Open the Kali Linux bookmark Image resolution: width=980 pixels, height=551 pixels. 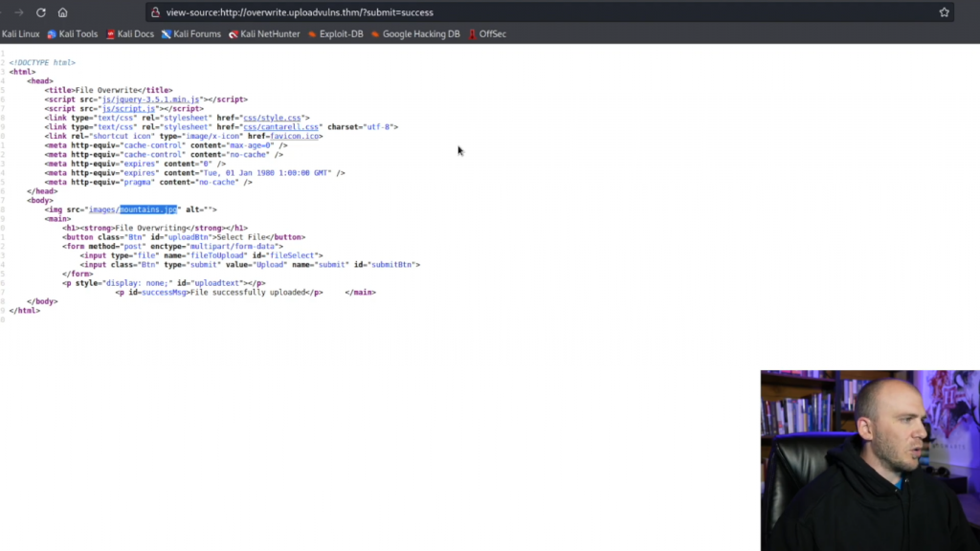click(20, 34)
